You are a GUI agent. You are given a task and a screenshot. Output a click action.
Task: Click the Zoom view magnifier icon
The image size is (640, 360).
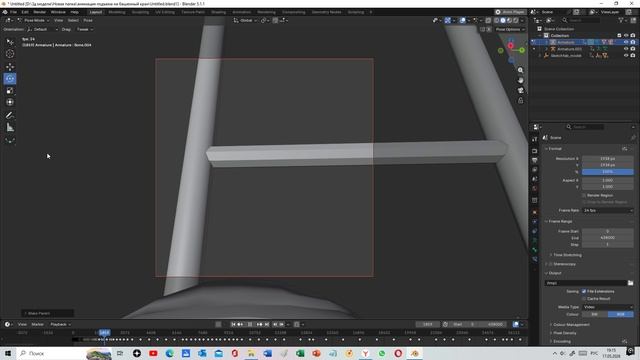click(x=520, y=70)
